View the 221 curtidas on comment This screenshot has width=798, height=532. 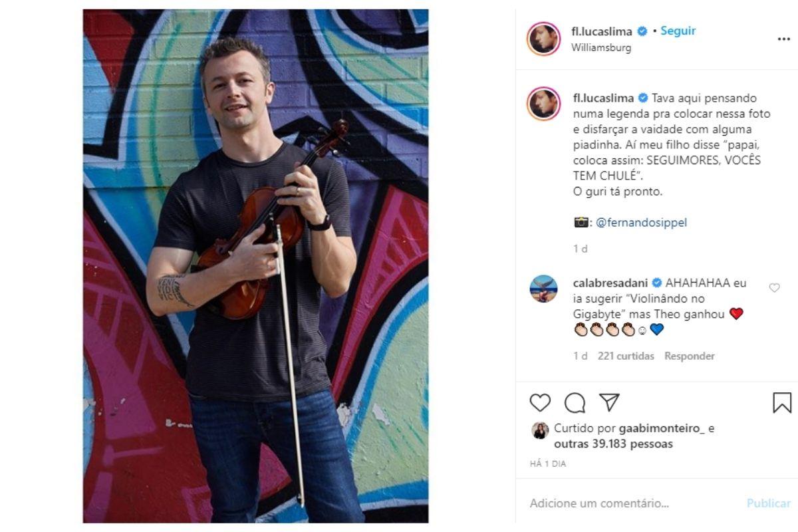(626, 356)
